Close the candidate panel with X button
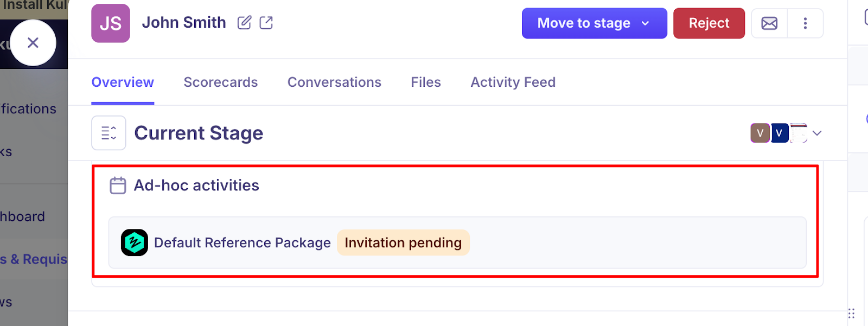 pos(33,43)
